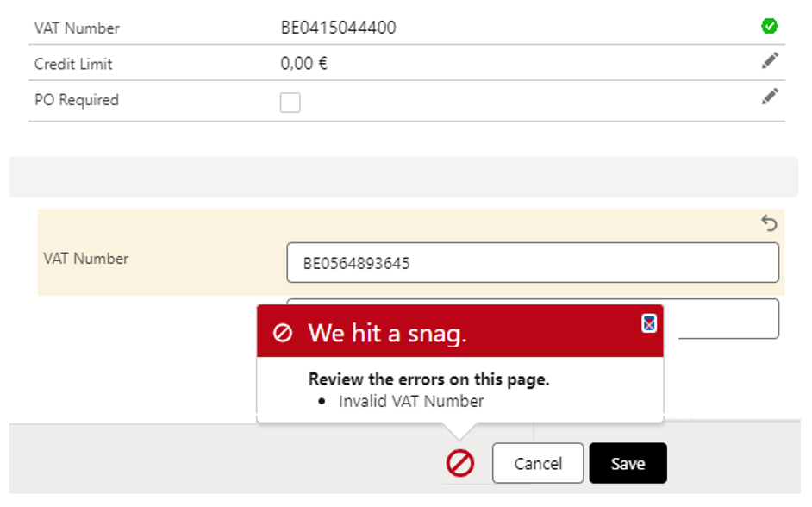812x507 pixels.
Task: Click into the VAT Number input field
Action: 532,263
